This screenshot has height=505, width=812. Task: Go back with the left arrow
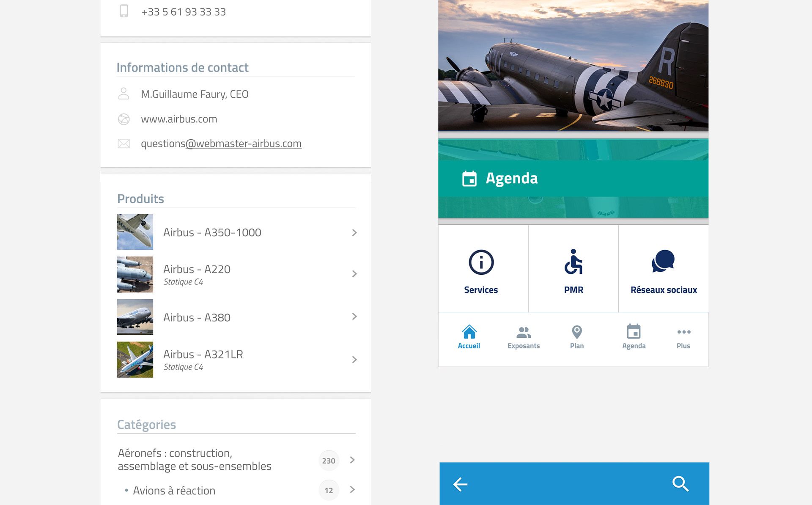click(460, 484)
